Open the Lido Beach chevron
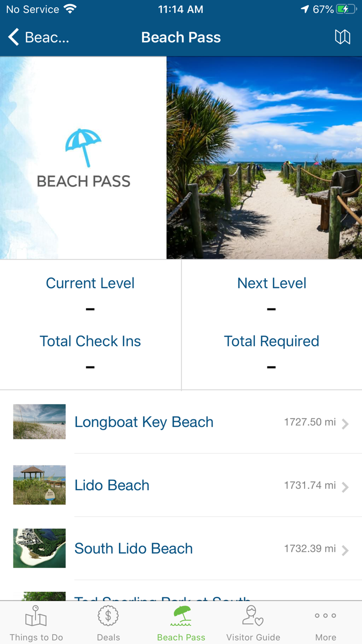The image size is (362, 644). pos(345,487)
